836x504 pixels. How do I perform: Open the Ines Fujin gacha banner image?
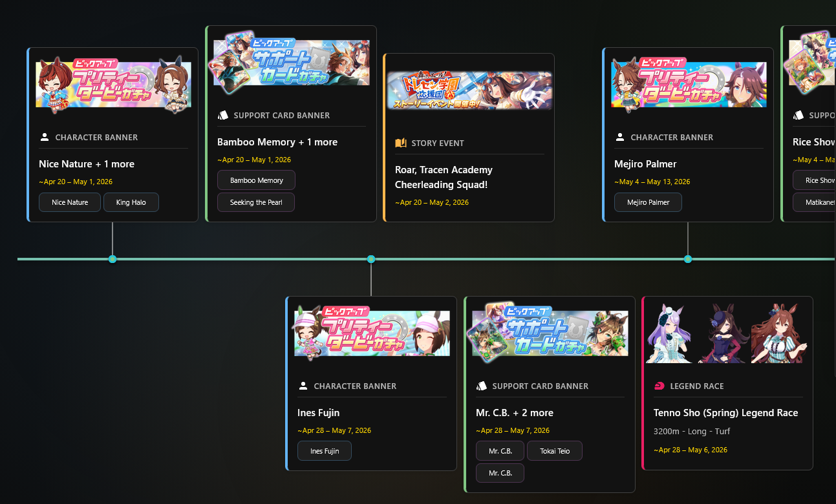point(372,331)
